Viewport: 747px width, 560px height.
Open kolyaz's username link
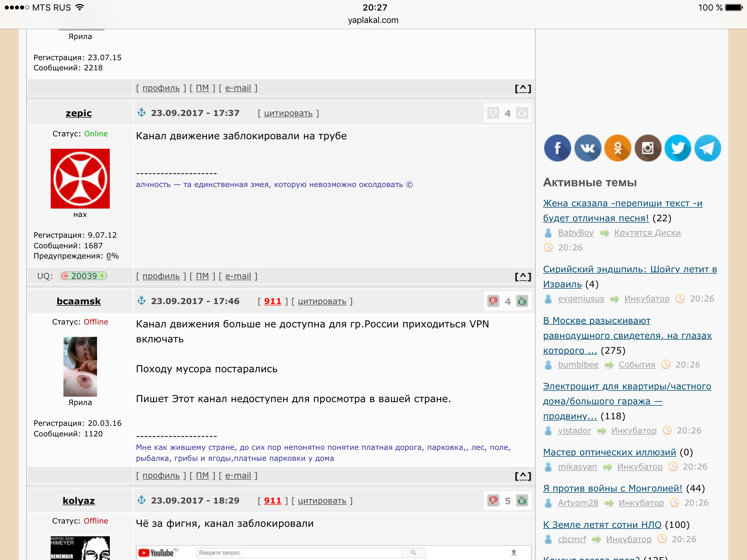coord(79,501)
